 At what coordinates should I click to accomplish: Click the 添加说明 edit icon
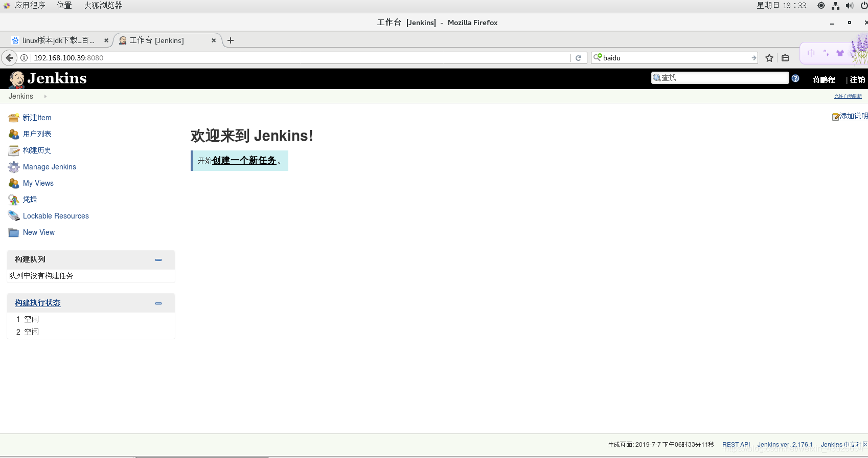[836, 117]
